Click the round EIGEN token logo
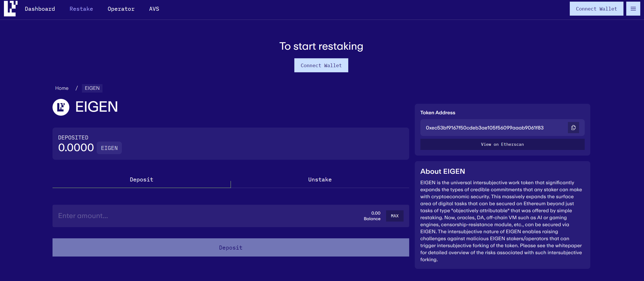The height and width of the screenshot is (281, 644). [x=61, y=107]
